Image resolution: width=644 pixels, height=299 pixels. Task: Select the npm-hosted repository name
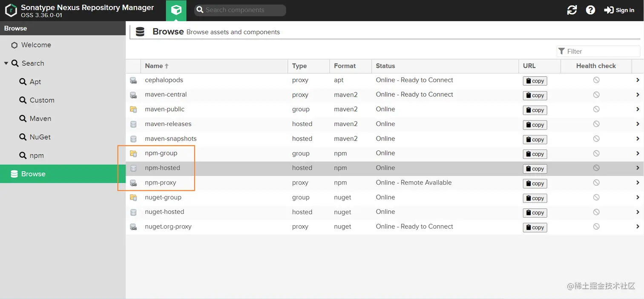point(162,168)
